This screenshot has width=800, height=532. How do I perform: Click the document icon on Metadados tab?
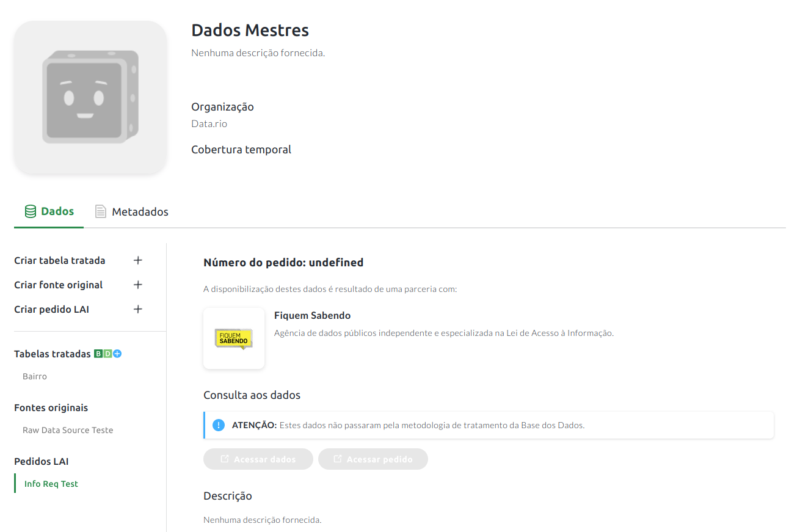(101, 212)
